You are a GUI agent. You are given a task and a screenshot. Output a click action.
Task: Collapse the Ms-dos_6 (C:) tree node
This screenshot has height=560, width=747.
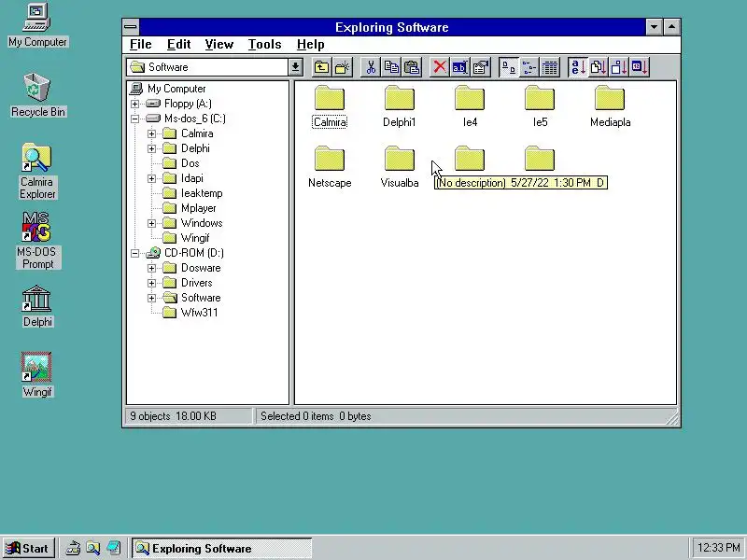tap(134, 119)
